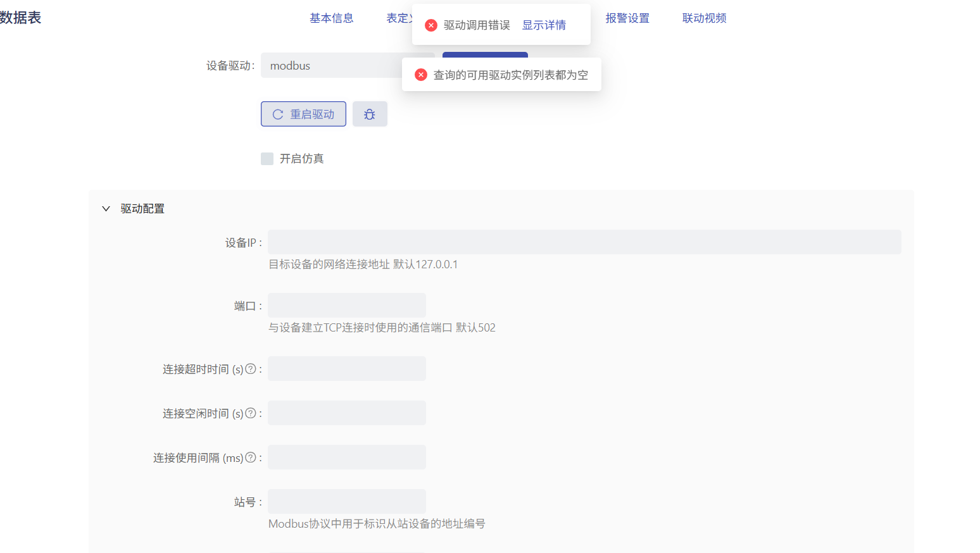Click the 驱动调用错误 notification text
This screenshot has width=980, height=553.
(477, 25)
